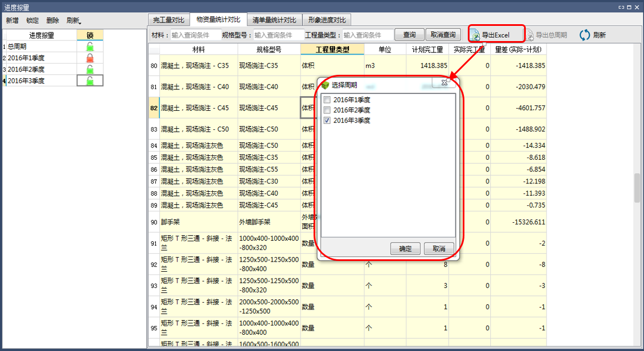Close the 选择周期 dialog
This screenshot has width=644, height=351.
[444, 83]
